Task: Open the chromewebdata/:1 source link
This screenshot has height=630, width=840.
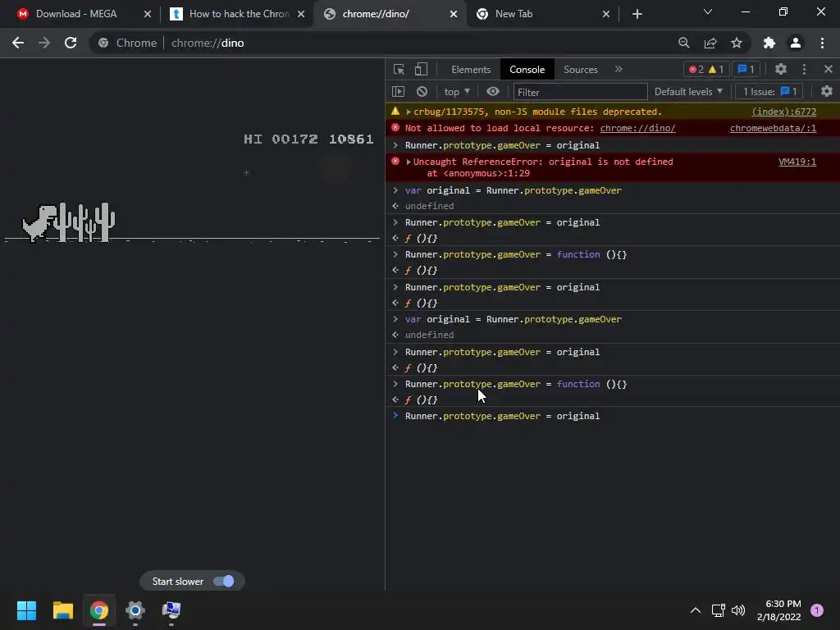Action: click(773, 128)
